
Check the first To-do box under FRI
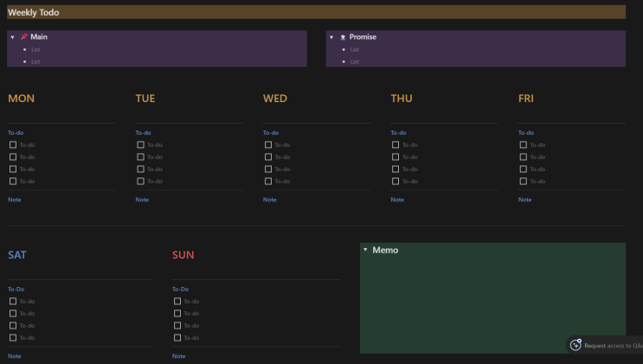[524, 144]
